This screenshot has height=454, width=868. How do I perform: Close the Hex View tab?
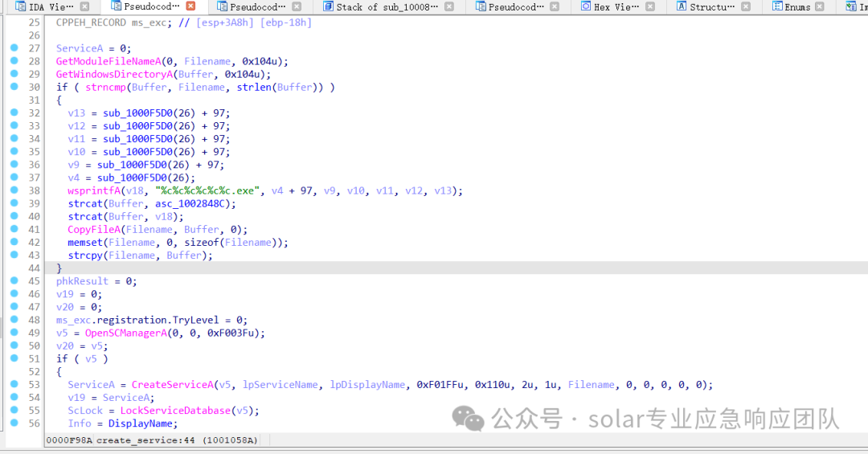click(x=650, y=6)
